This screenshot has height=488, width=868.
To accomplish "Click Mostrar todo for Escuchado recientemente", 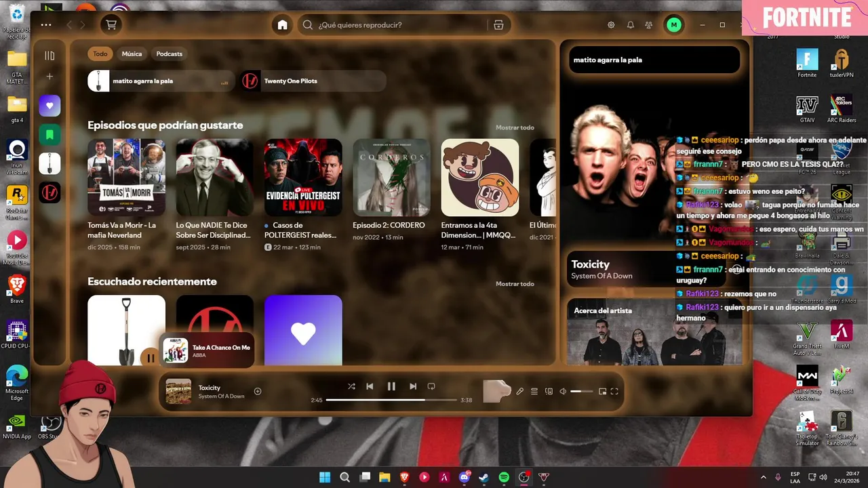I will pyautogui.click(x=515, y=283).
